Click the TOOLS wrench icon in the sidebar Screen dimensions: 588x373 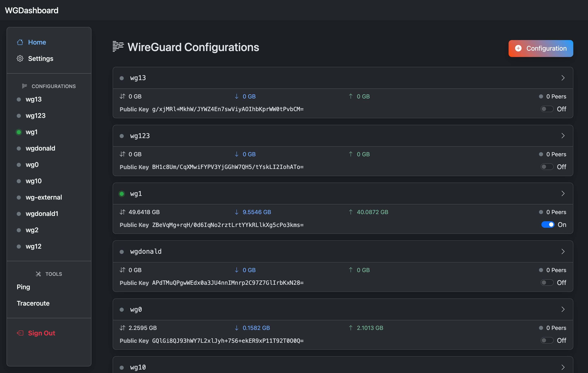(38, 274)
